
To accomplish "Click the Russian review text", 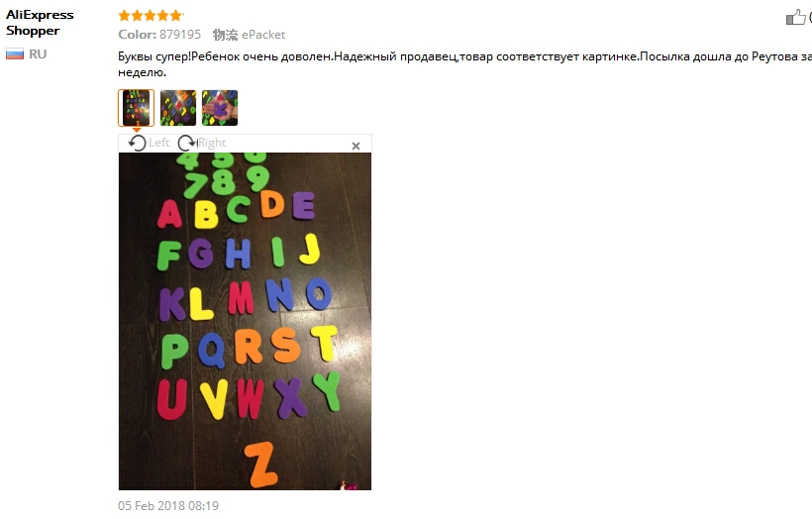I will pyautogui.click(x=464, y=64).
